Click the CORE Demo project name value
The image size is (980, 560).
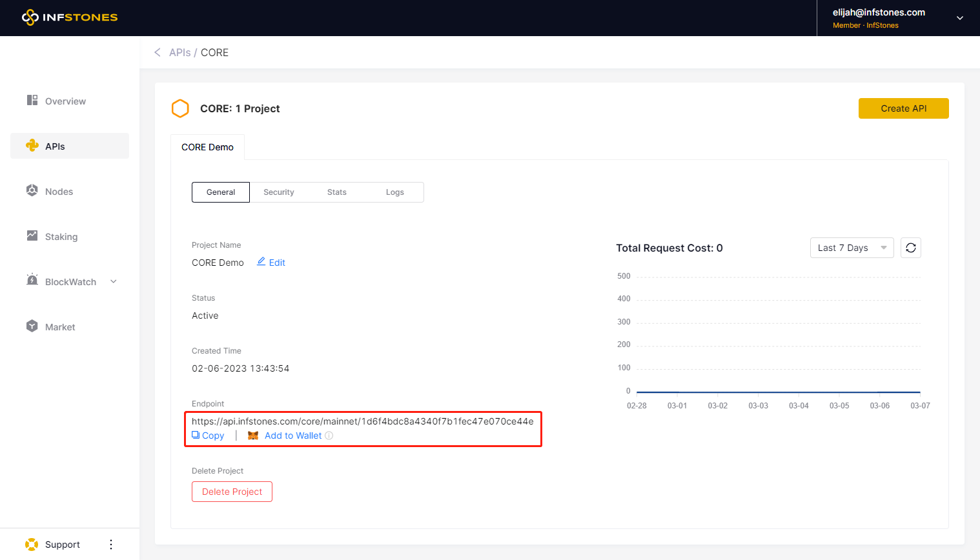218,263
